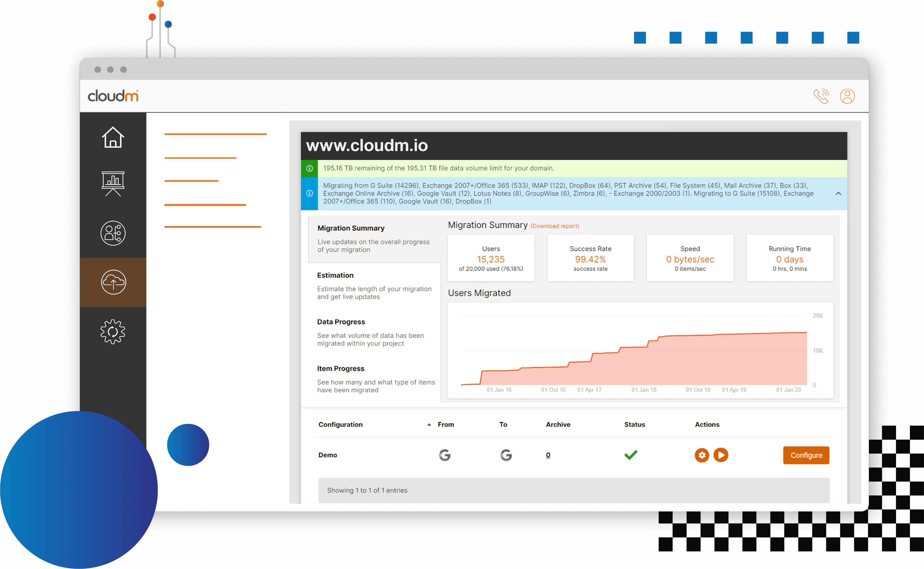Click the '01 Jan 16' chart axis label
Screen dimensions: 924x569
[499, 390]
